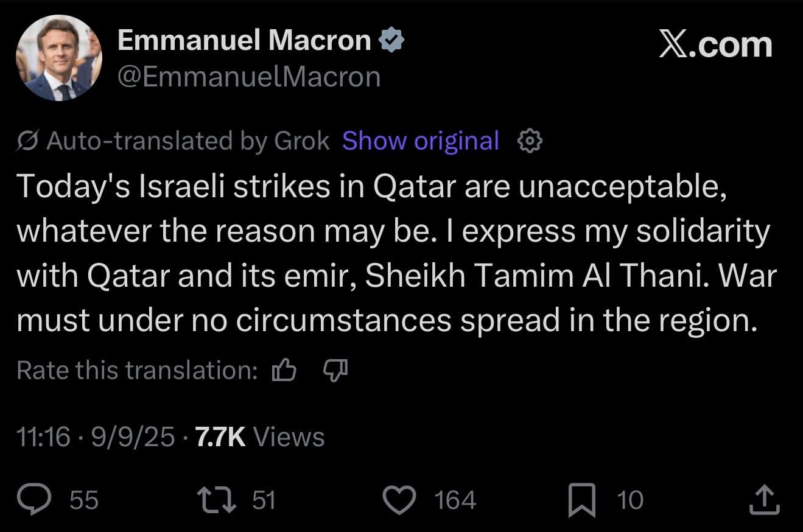803x532 pixels.
Task: Click the 7.7K Views count
Action: 259,437
